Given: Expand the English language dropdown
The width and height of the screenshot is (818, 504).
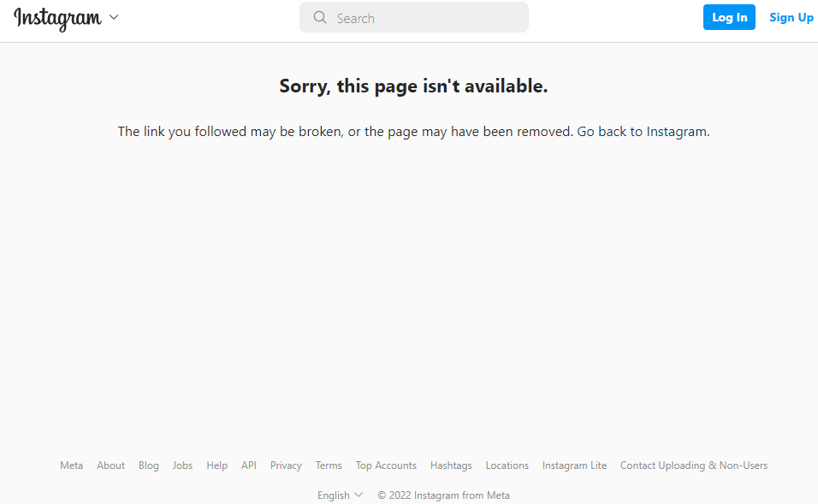Looking at the screenshot, I should pyautogui.click(x=340, y=495).
